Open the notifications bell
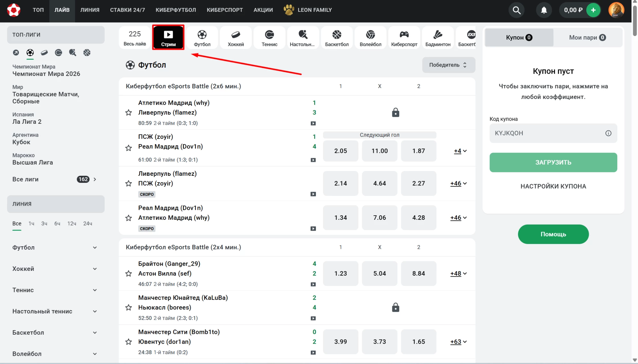The width and height of the screenshot is (638, 364). point(544,10)
